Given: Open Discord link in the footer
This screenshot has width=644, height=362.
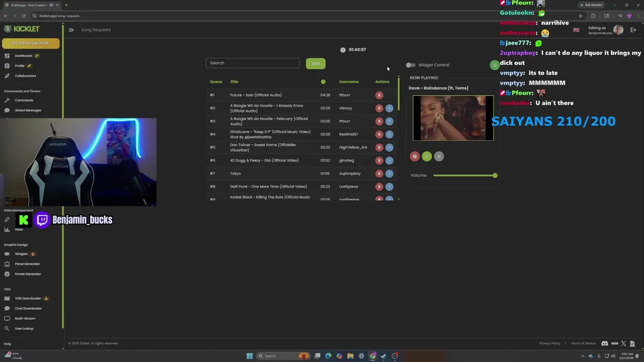Looking at the screenshot, I should coord(605,343).
